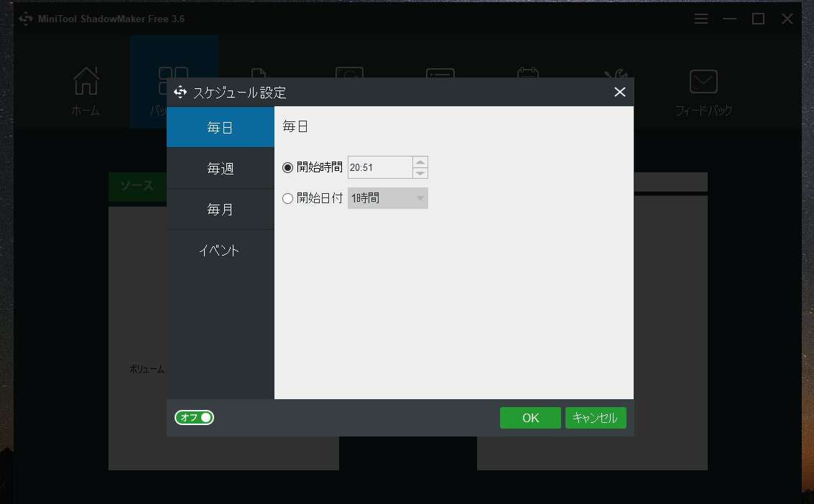Choose the 開始日付 radio button
Viewport: 814px width, 504px height.
pyautogui.click(x=287, y=199)
